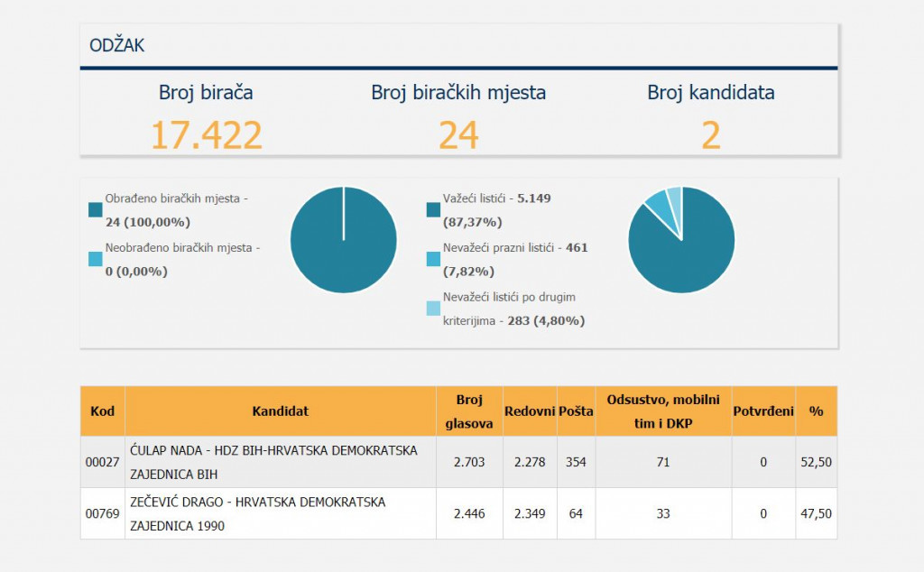924x572 pixels.
Task: Click the ODŽAK municipality title
Action: 117,45
